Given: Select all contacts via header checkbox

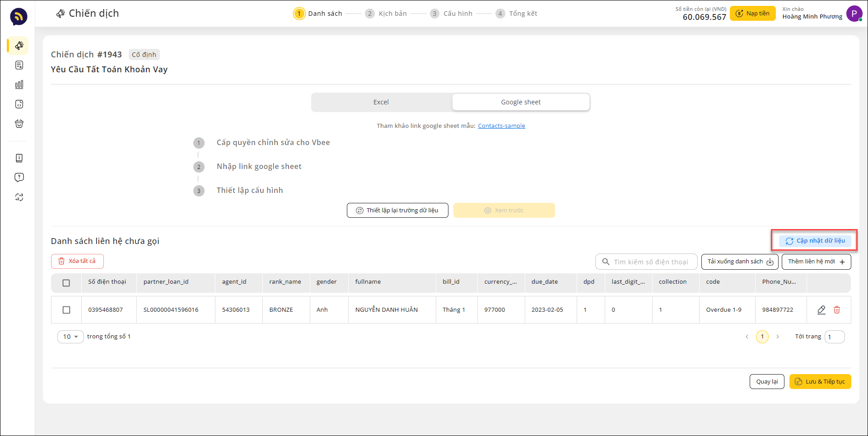Looking at the screenshot, I should click(x=66, y=283).
